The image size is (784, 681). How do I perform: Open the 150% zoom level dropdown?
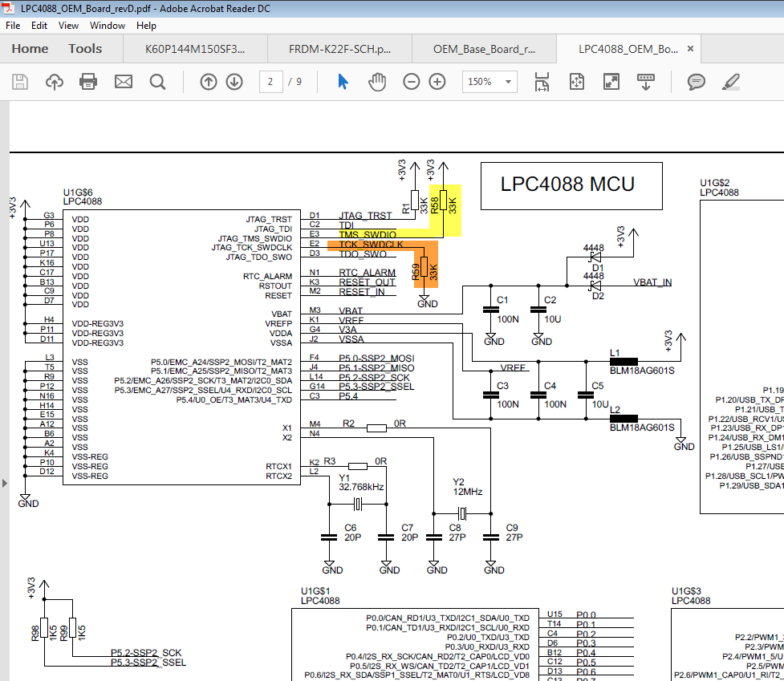489,82
